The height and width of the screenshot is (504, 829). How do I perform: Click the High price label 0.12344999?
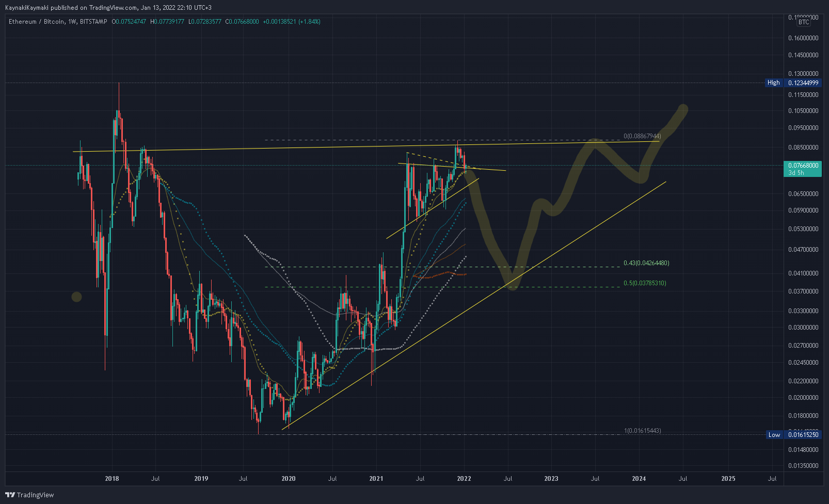click(x=803, y=83)
